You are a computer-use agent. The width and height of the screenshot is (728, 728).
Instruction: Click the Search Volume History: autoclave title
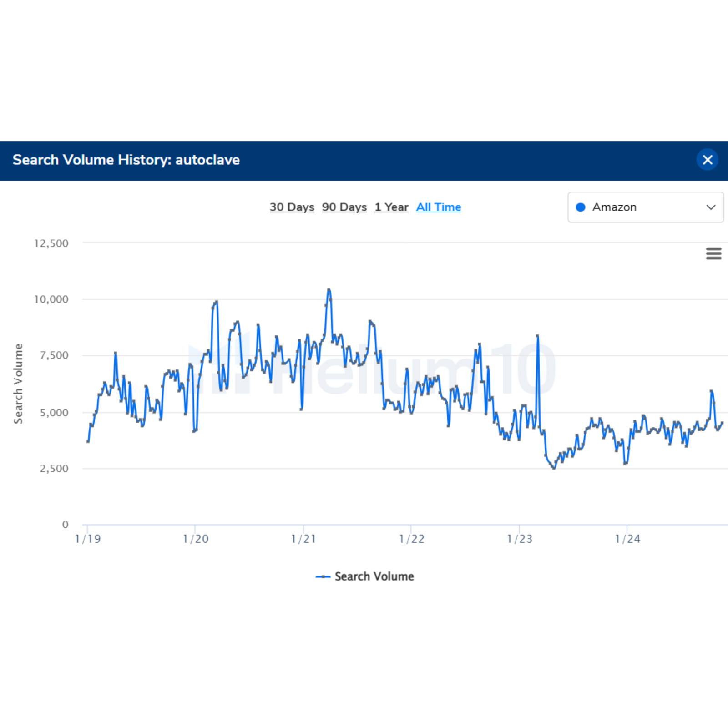(126, 160)
